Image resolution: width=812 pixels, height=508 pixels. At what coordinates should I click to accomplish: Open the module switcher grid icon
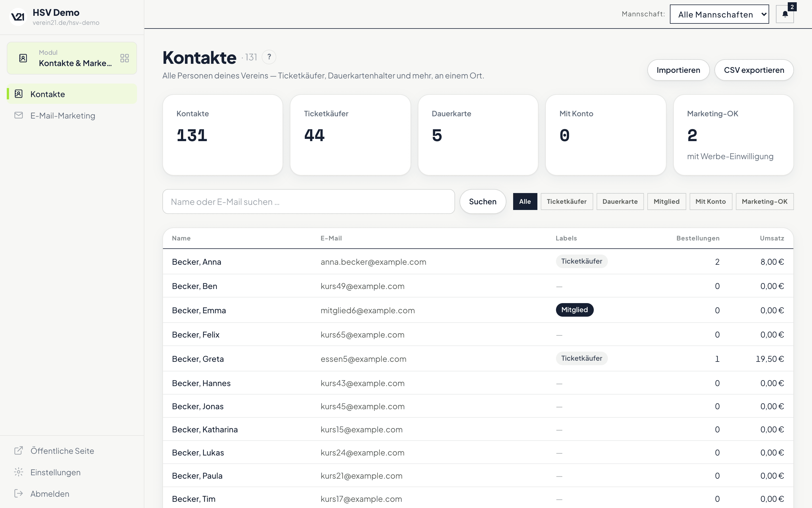125,58
